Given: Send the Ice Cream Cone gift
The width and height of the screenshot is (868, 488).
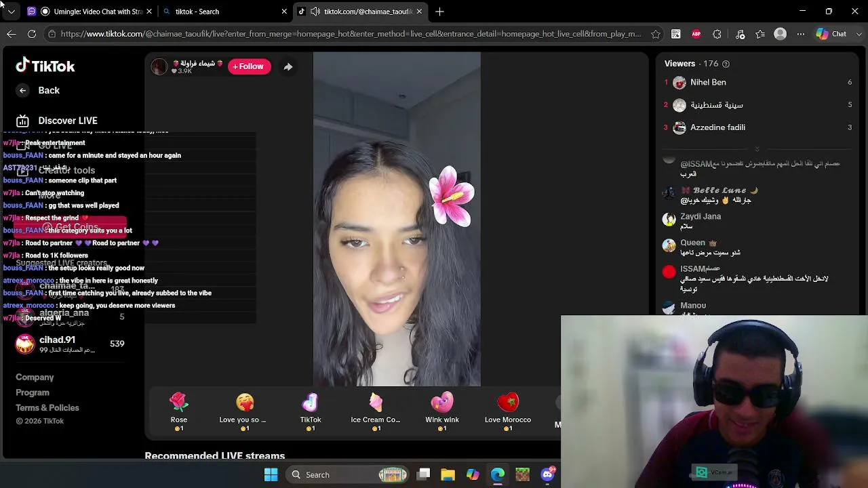Looking at the screenshot, I should [376, 411].
